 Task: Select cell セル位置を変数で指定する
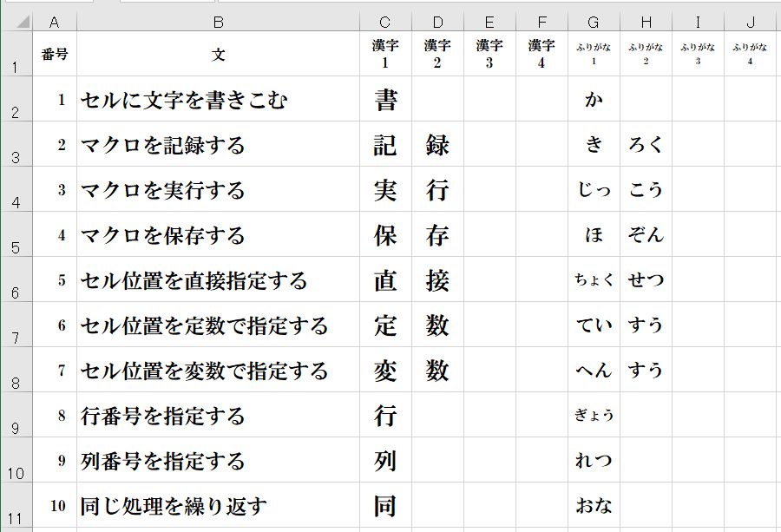pyautogui.click(x=218, y=370)
